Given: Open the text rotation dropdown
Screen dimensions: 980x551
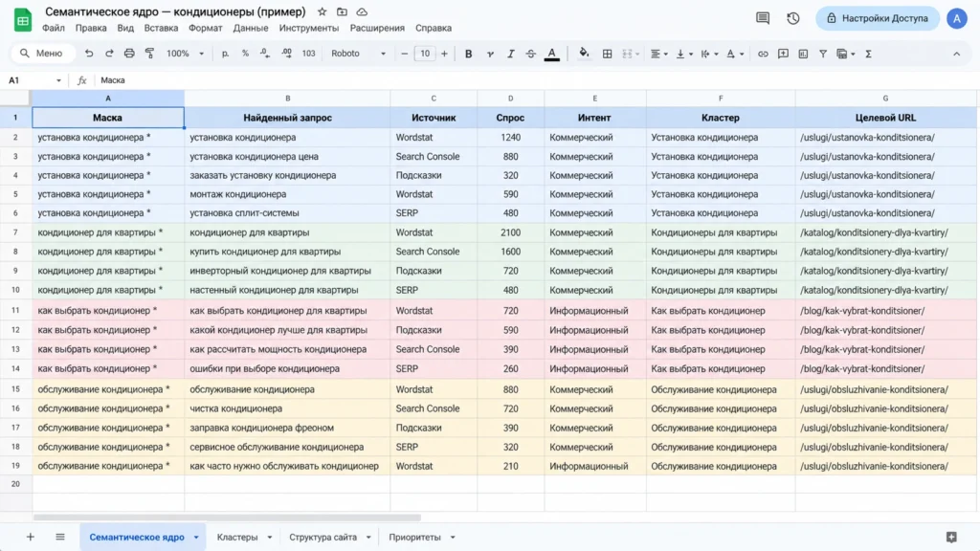Looking at the screenshot, I should coord(734,54).
